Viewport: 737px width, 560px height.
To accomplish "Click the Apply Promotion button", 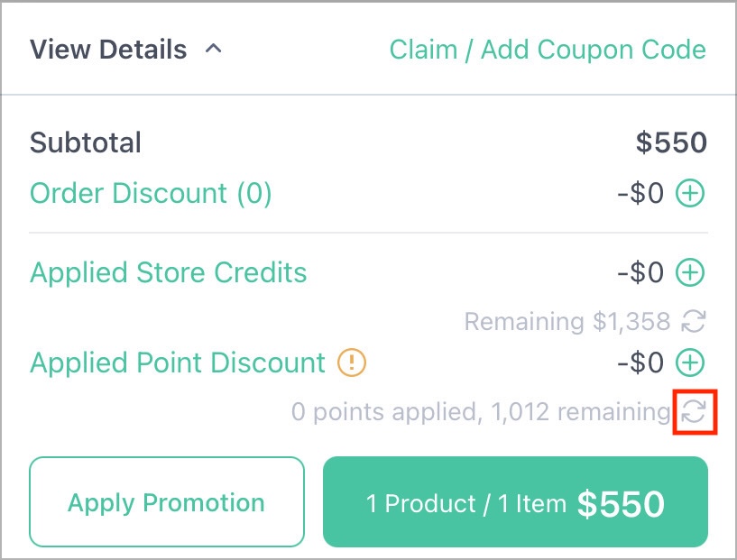I will point(167,501).
